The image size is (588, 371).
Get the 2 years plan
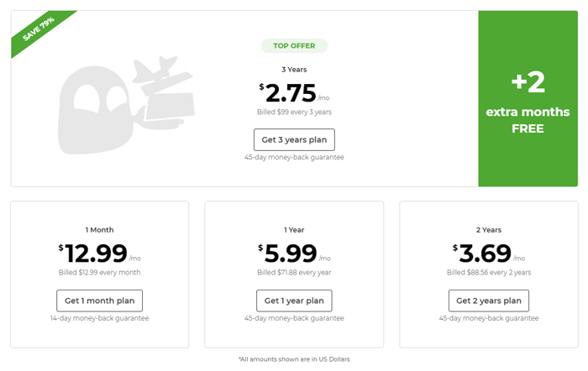coord(489,300)
